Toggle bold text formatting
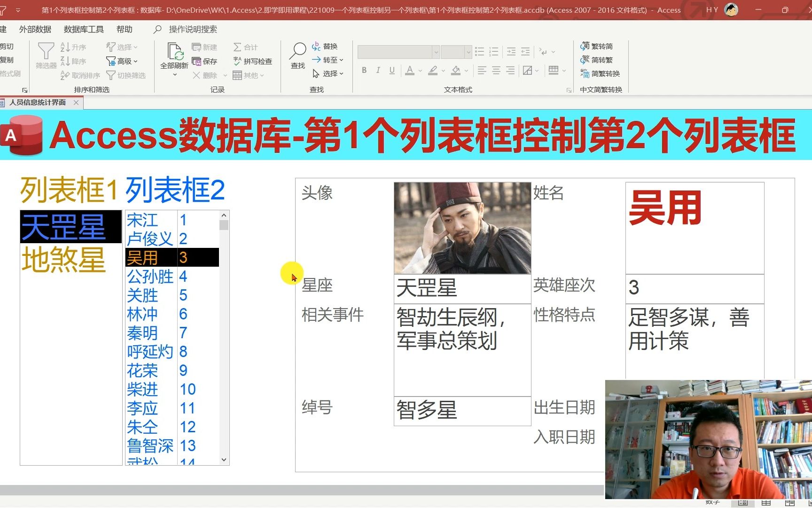812x508 pixels. click(x=364, y=70)
